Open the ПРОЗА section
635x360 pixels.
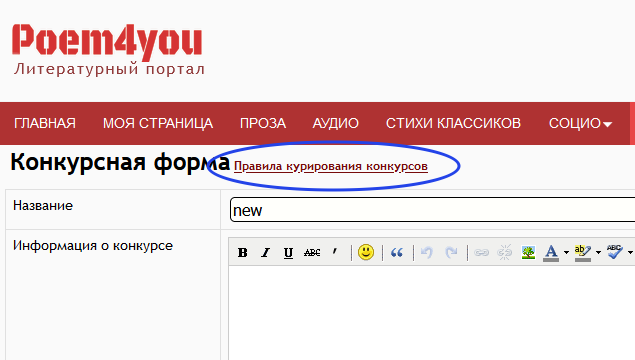(x=263, y=123)
